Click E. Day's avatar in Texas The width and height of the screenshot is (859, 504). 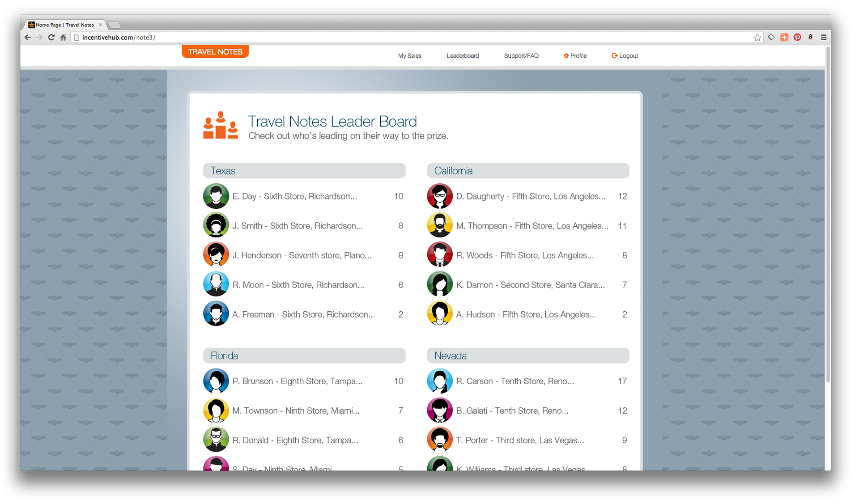click(x=216, y=196)
